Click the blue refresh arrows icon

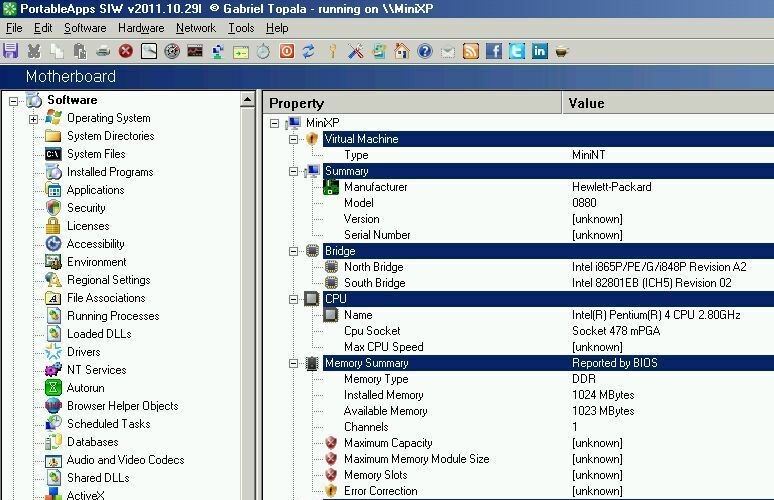pyautogui.click(x=309, y=51)
